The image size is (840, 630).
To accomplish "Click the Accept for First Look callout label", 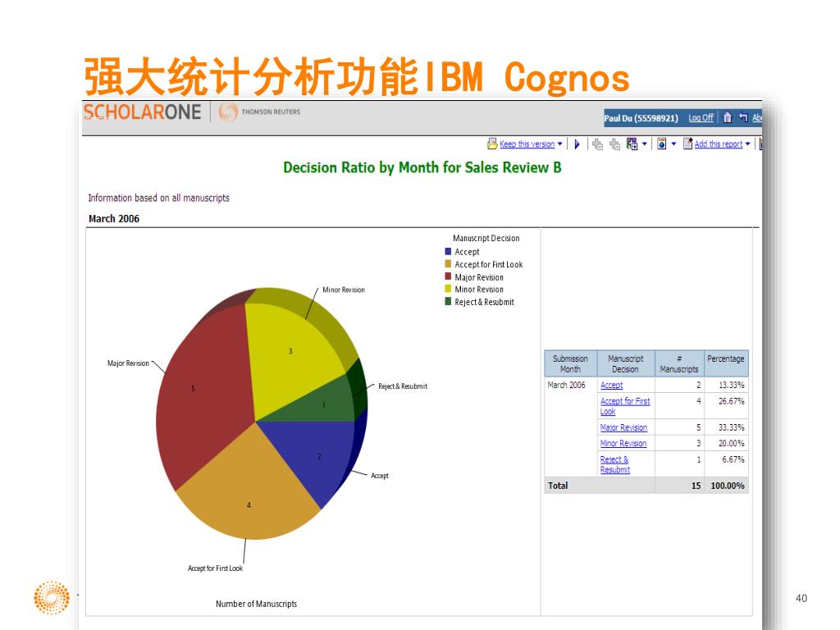I will (215, 568).
